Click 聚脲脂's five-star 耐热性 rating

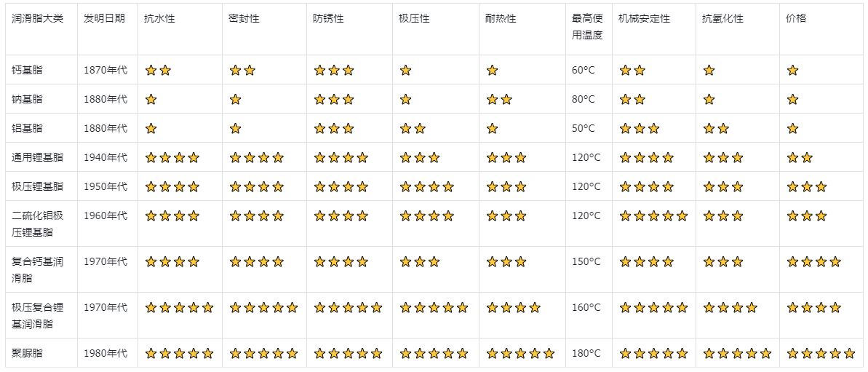(520, 353)
